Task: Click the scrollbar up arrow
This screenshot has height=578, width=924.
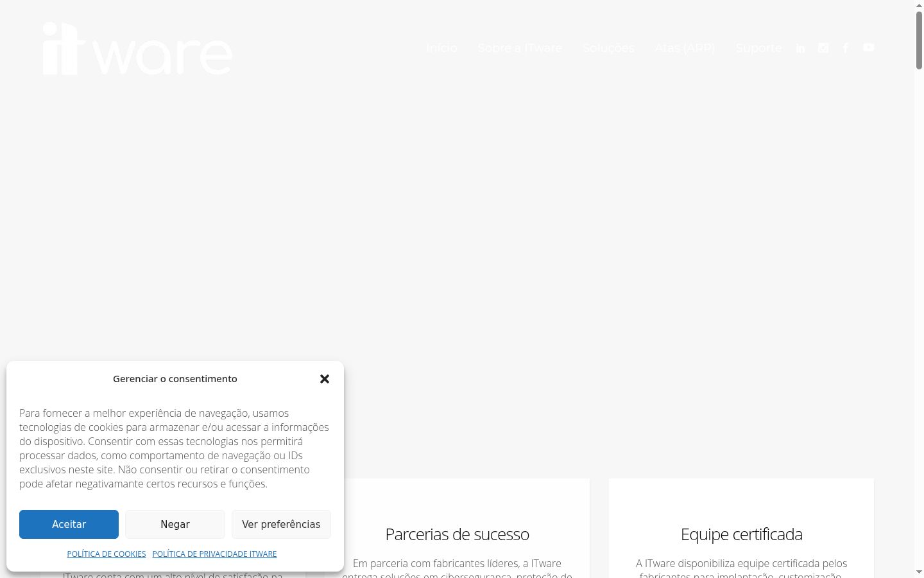Action: 919,5
